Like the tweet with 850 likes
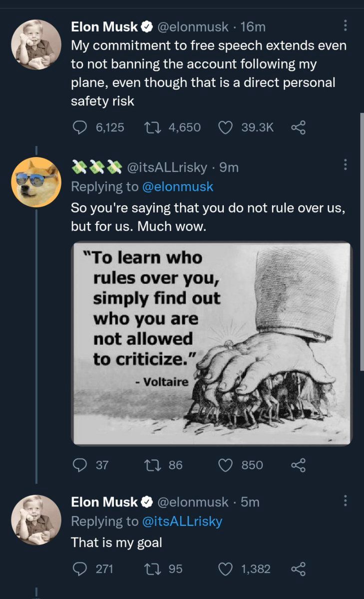The height and width of the screenshot is (599, 364). 226,465
